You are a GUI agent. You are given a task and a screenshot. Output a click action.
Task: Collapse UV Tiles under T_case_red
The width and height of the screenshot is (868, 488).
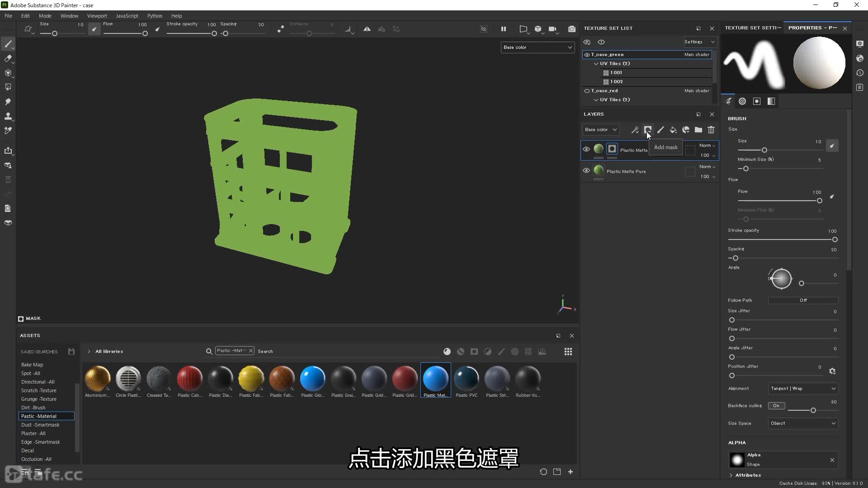596,100
